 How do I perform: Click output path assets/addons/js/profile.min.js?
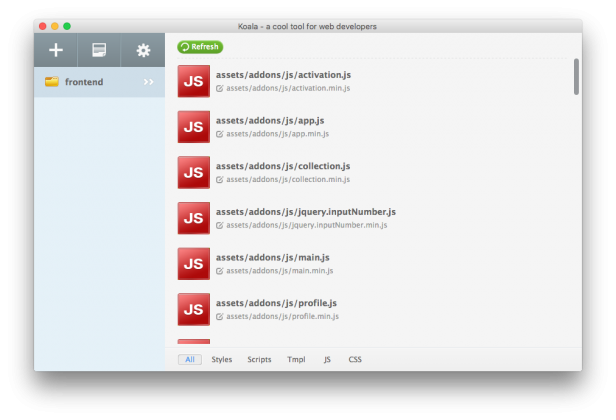pyautogui.click(x=282, y=316)
